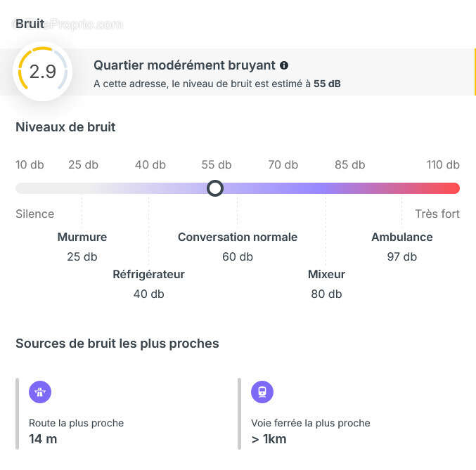This screenshot has width=476, height=470.
Task: Select the Murmure 25 db marker
Action: (x=82, y=246)
